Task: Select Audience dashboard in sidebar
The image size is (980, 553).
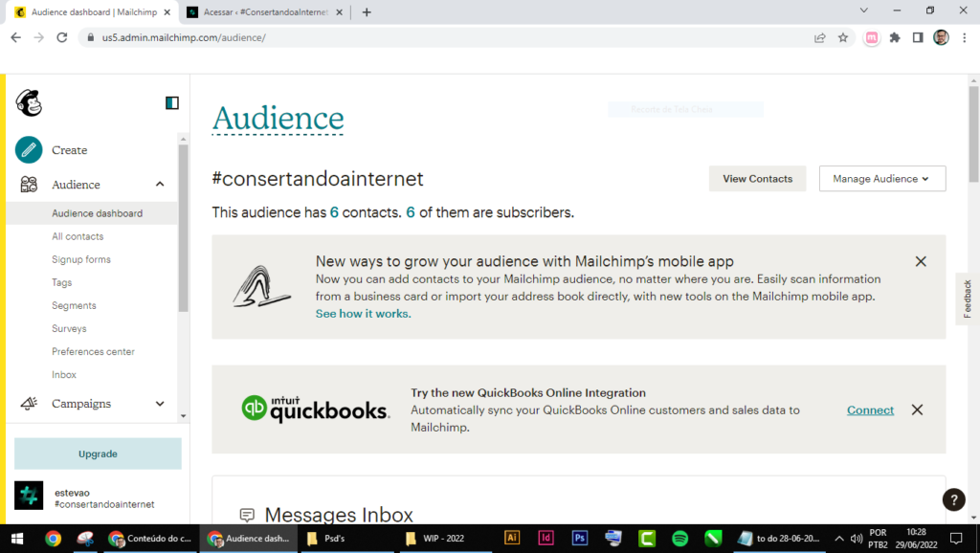Action: 92,213
